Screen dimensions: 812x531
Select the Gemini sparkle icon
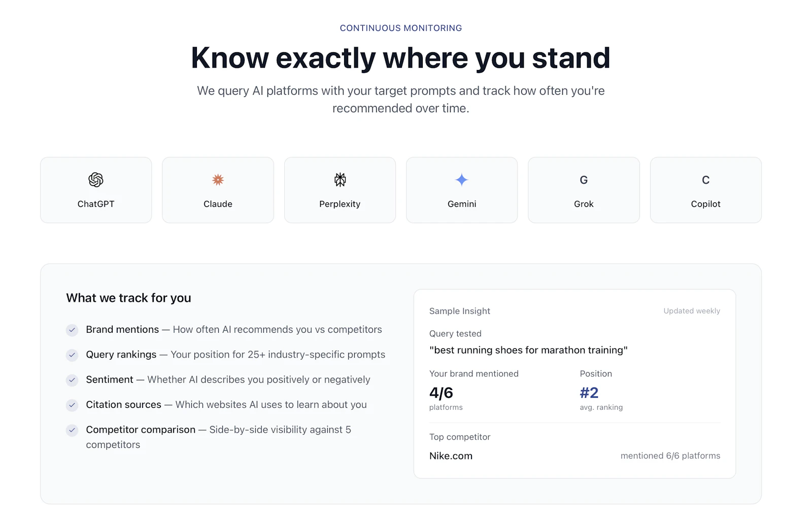pyautogui.click(x=461, y=180)
